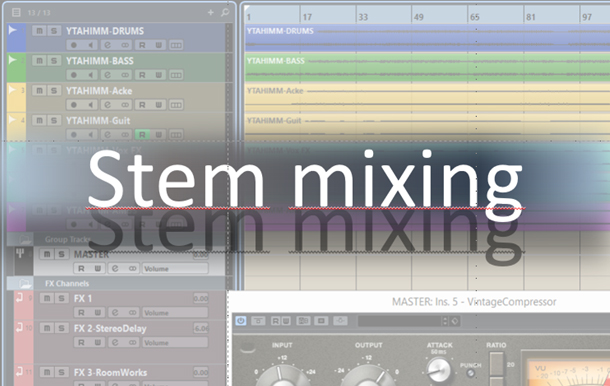Toggle green Read automation on YTAHIMM-Guit
Image resolution: width=610 pixels, height=386 pixels.
click(x=142, y=135)
